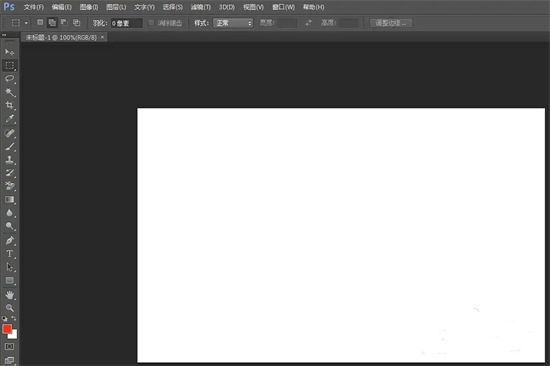Collapse the toolbox panel double-arrow
This screenshot has width=550, height=366.
pyautogui.click(x=4, y=35)
